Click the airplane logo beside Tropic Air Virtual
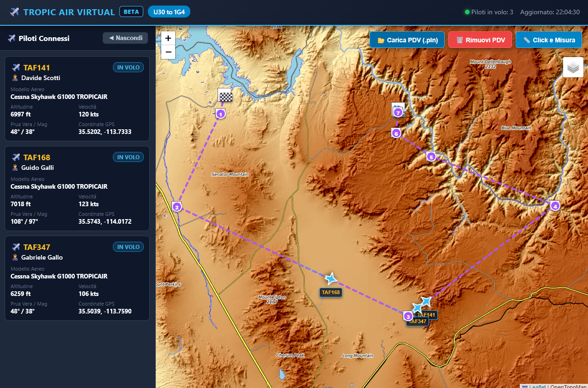 tap(14, 12)
